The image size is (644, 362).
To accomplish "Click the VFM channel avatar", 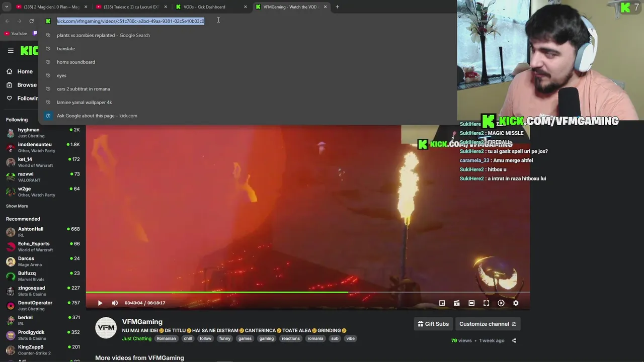I will [106, 328].
